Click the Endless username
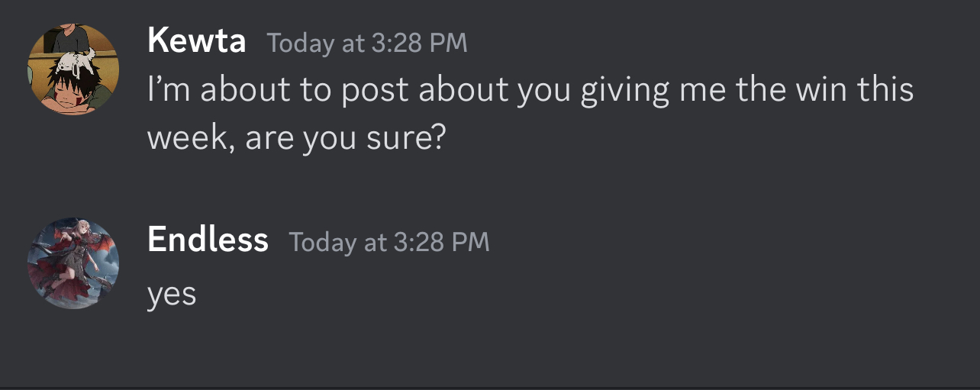The width and height of the screenshot is (980, 390). [x=208, y=240]
